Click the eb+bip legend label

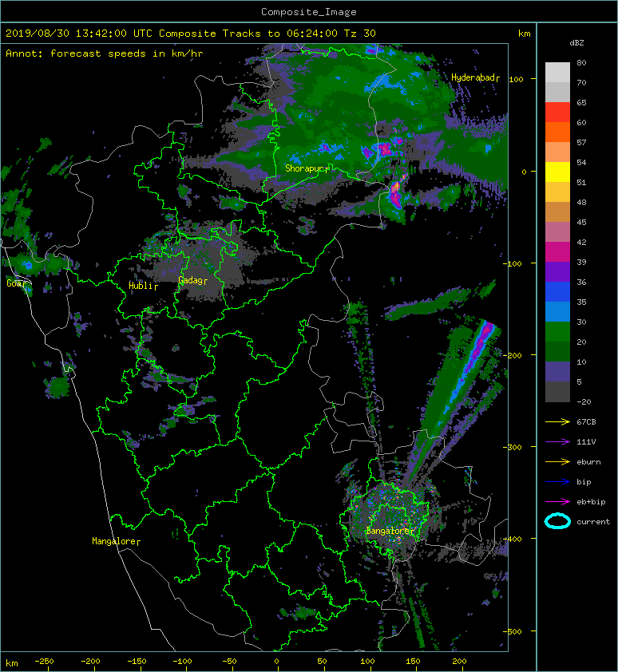(591, 502)
